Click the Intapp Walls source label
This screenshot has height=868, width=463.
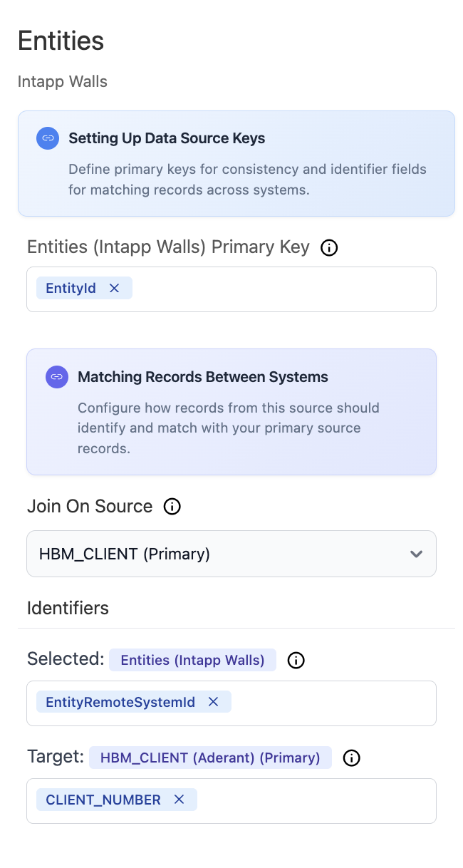(x=62, y=82)
